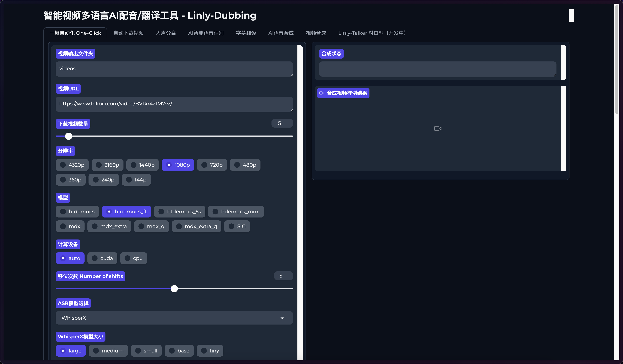623x364 pixels.
Task: Click the 下载视频数量 number box
Action: [282, 123]
